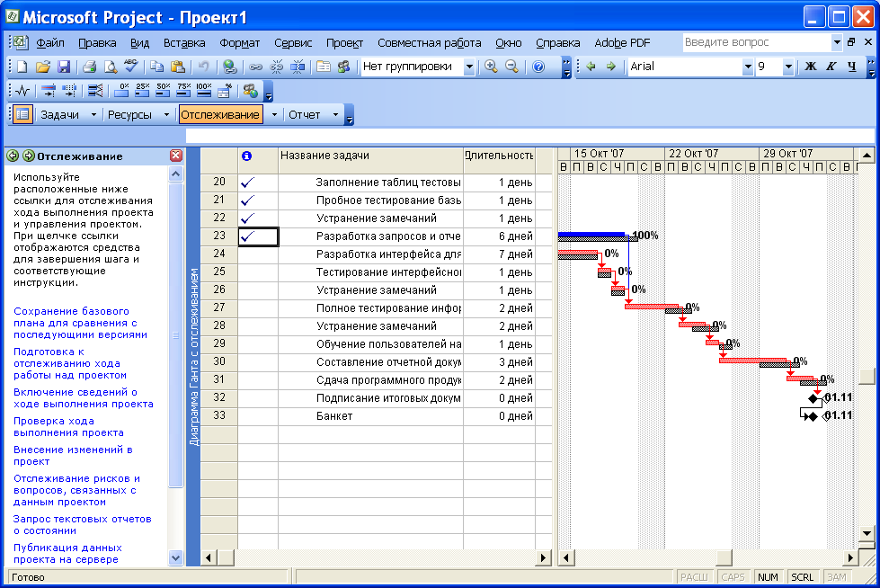Open link Сохранение базового плана
This screenshot has height=588, width=880.
pyautogui.click(x=80, y=323)
